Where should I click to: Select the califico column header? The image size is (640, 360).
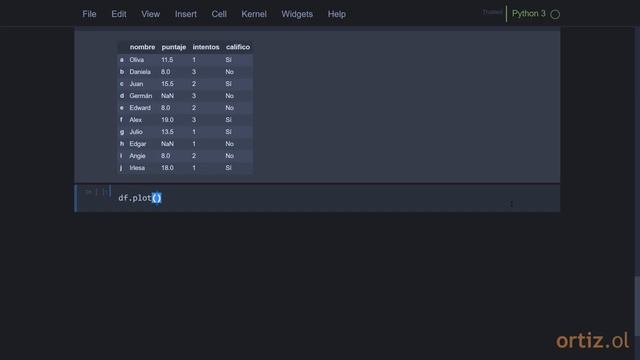238,47
